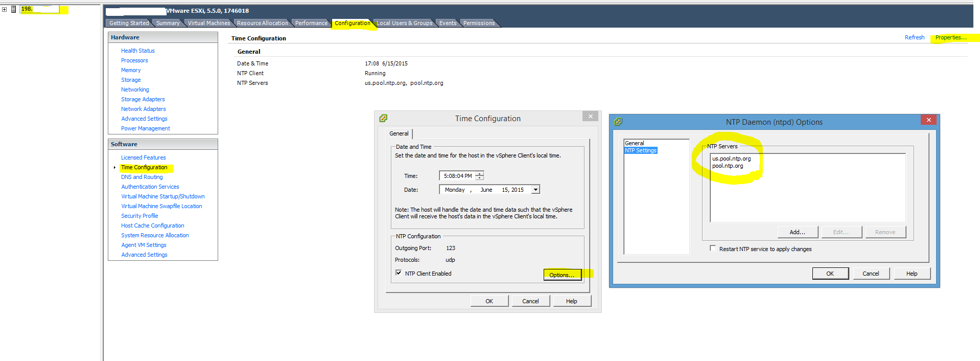Click Help in NTP Daemon Options dialog
Screen dimensions: 980x361
(x=912, y=274)
